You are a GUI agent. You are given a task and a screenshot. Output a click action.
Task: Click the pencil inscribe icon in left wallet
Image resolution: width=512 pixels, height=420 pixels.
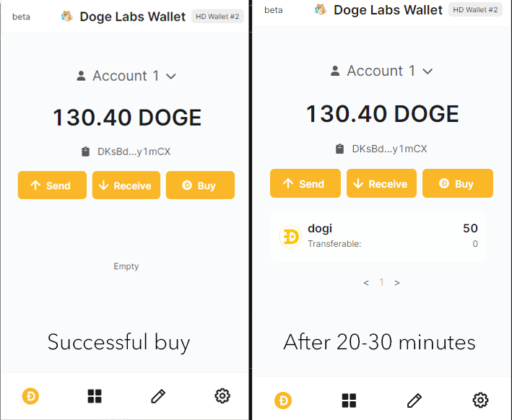(x=158, y=395)
